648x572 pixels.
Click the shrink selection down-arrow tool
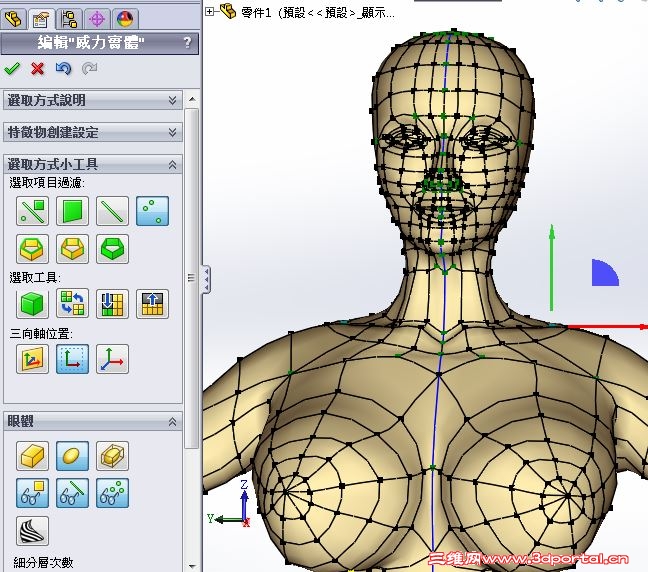(112, 304)
